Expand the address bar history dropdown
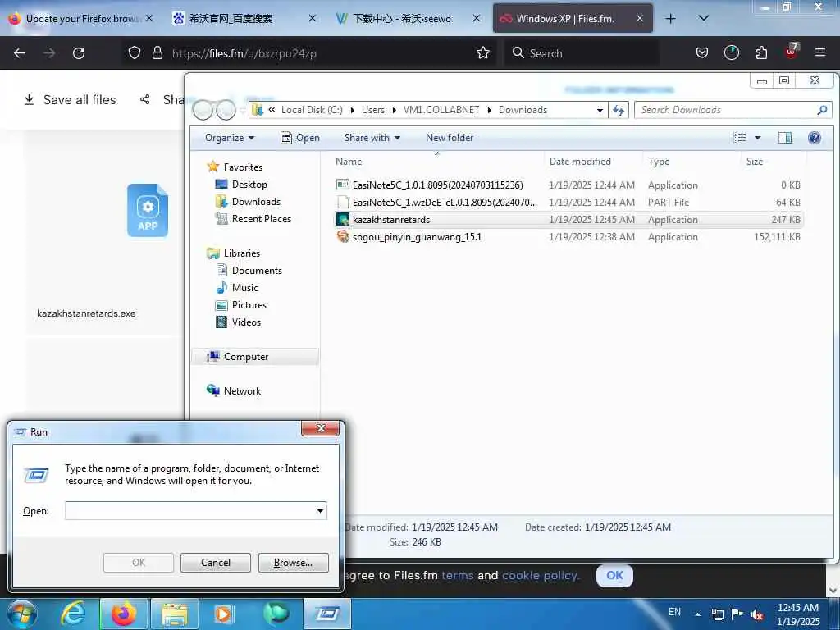Screen dimensions: 840x630 click(x=600, y=111)
